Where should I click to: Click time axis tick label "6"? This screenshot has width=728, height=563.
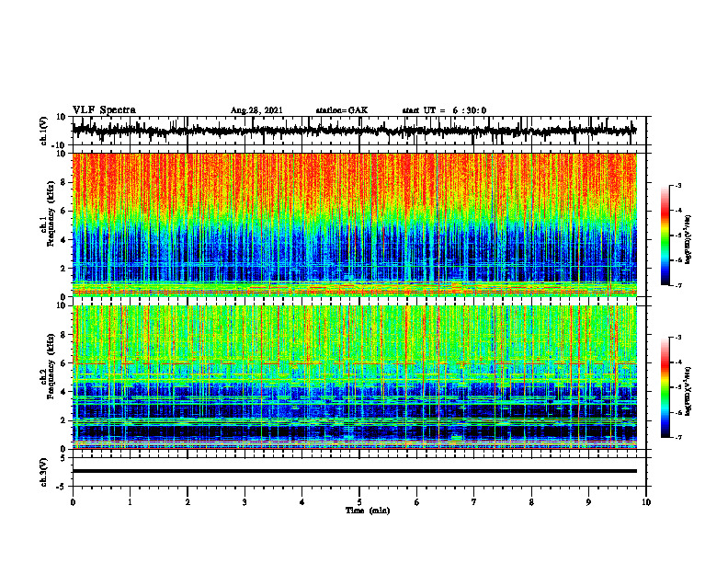pos(417,502)
